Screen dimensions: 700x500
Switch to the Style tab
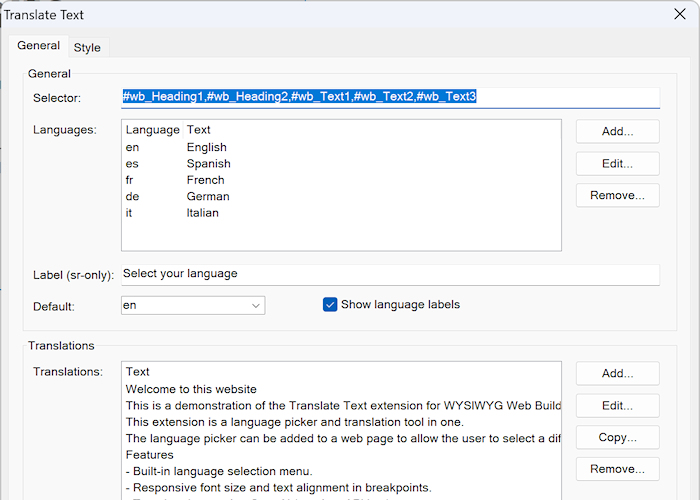tap(87, 47)
